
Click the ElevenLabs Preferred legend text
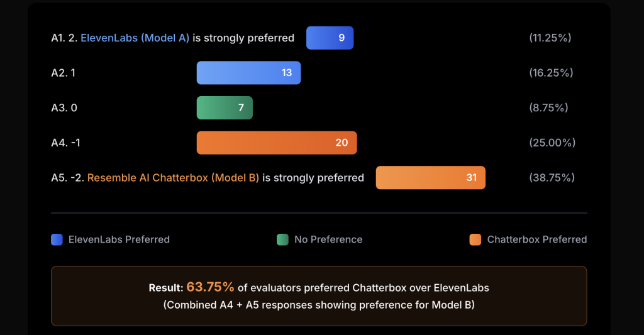coord(119,239)
